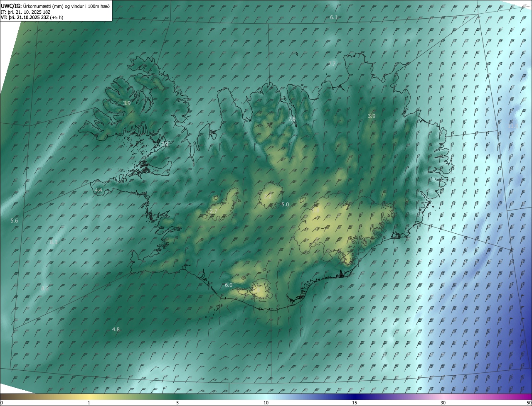Screen dimensions: 532x406
Task: Click the 2.7 value label on the glacier
Action: click(213, 211)
